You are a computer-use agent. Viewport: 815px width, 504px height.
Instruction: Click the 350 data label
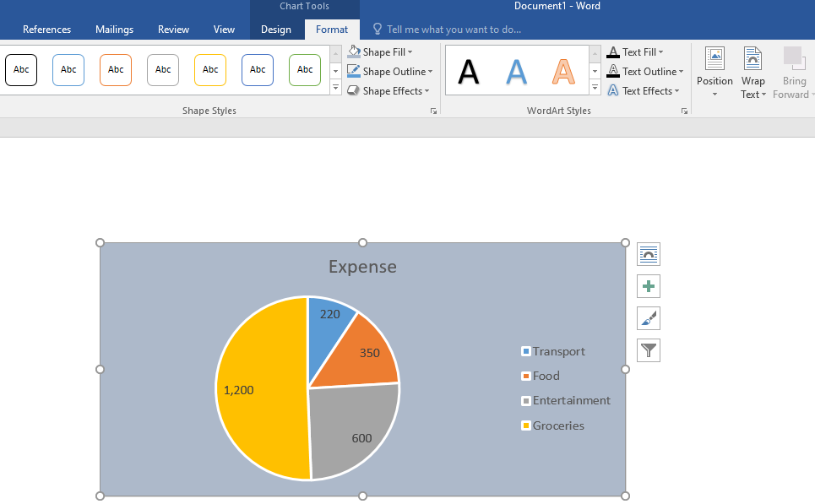370,354
